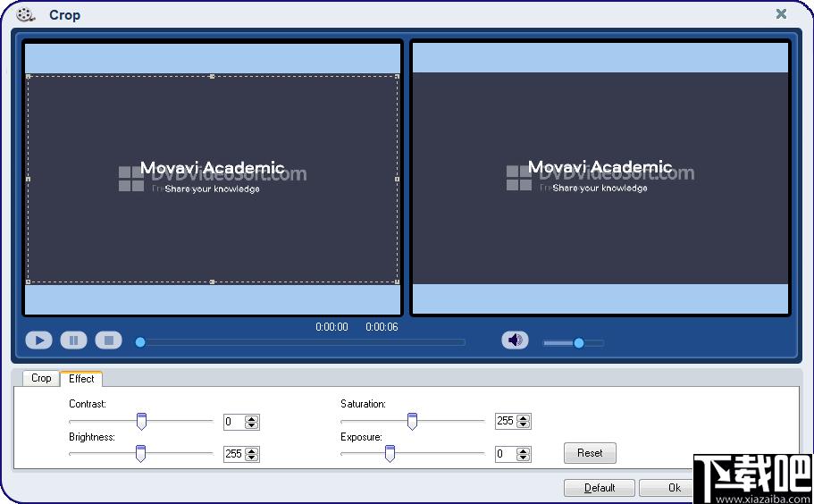Screen dimensions: 814x504
Task: Click the right-middle crop selection handle
Action: (x=397, y=179)
